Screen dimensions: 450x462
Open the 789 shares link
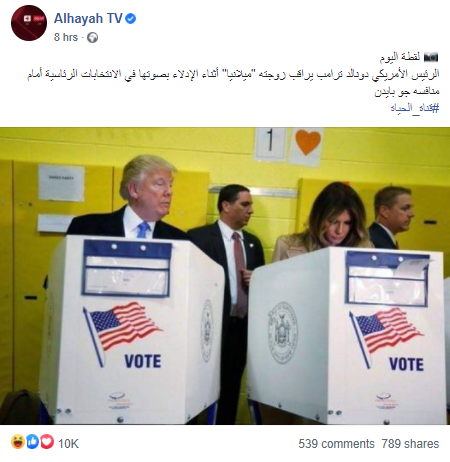pyautogui.click(x=410, y=444)
